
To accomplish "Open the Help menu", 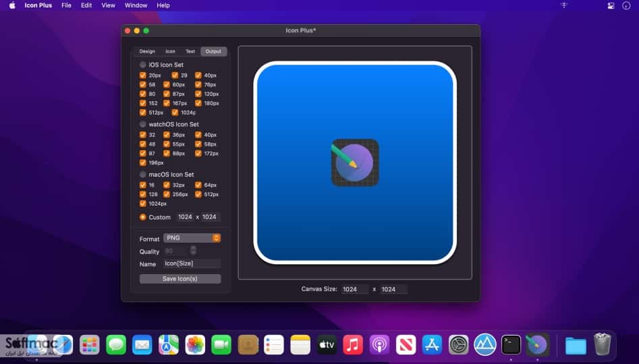I will [163, 5].
